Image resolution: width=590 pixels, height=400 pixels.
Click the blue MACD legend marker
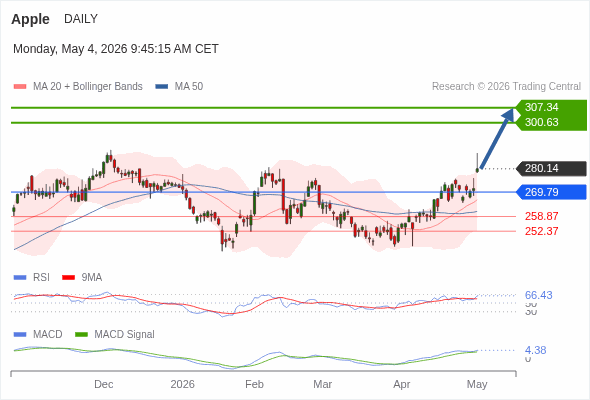pyautogui.click(x=20, y=335)
